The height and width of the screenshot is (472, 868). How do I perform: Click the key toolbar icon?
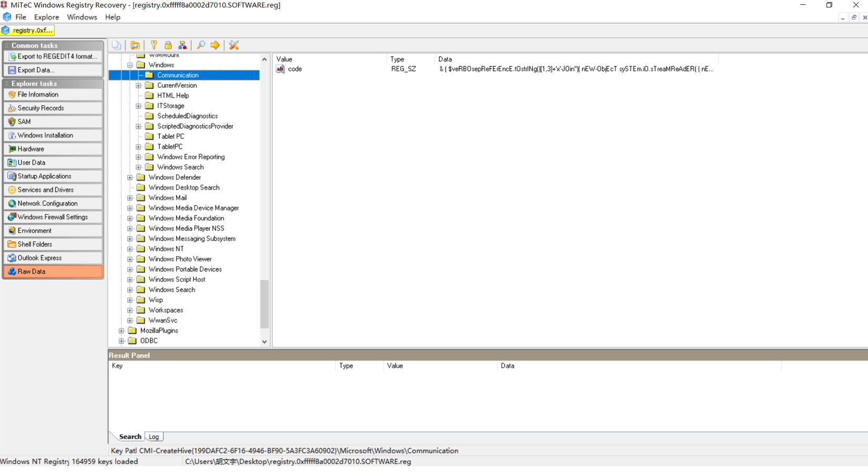click(x=154, y=45)
